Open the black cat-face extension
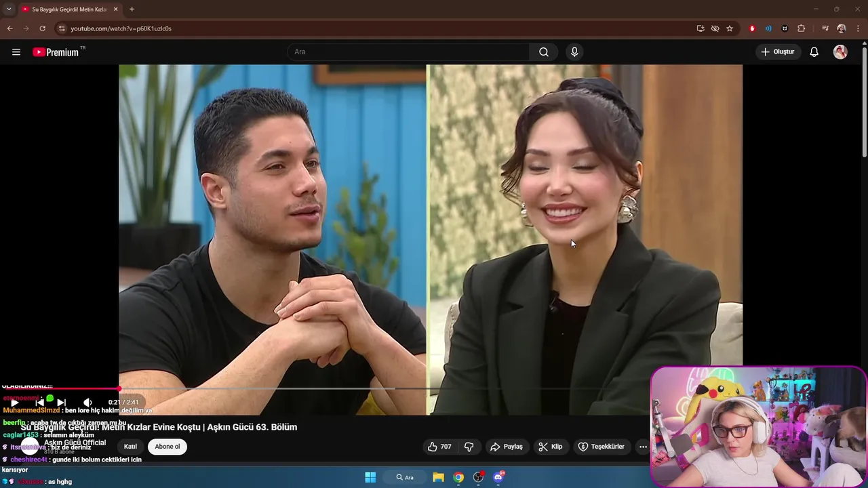Viewport: 868px width, 488px height. (785, 28)
